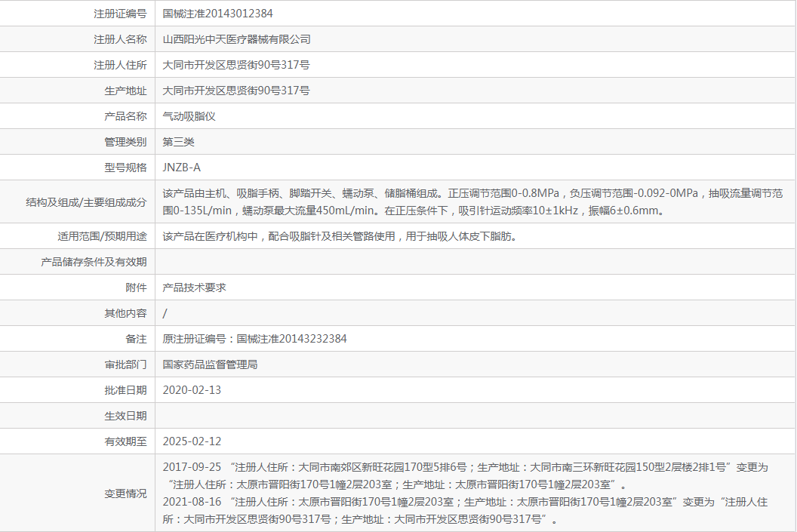
Task: Click the change entry dated 2021-08-16
Action: [x=465, y=511]
